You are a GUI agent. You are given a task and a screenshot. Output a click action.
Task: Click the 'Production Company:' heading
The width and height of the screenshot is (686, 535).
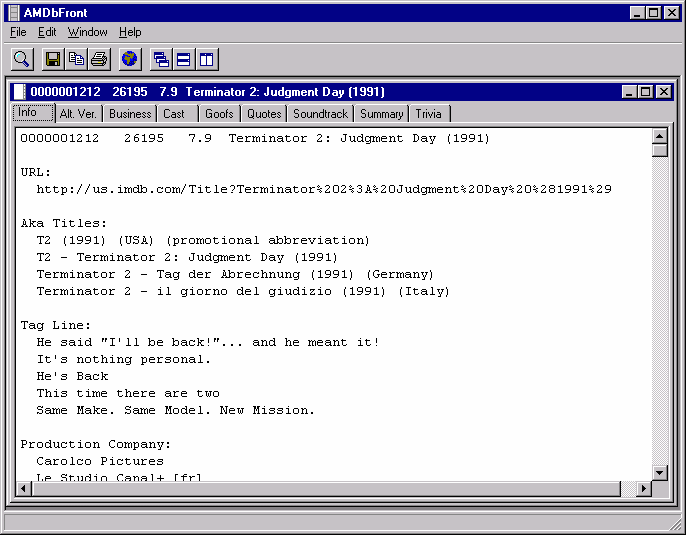click(x=95, y=444)
